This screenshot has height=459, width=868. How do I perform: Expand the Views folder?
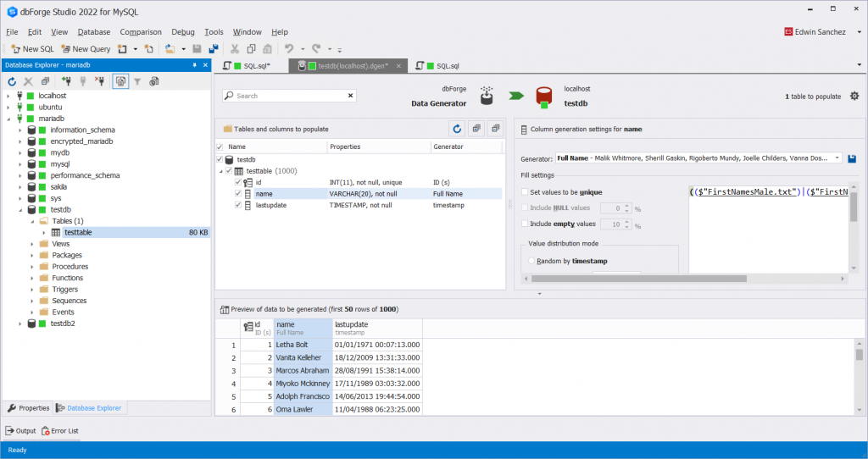tap(31, 244)
